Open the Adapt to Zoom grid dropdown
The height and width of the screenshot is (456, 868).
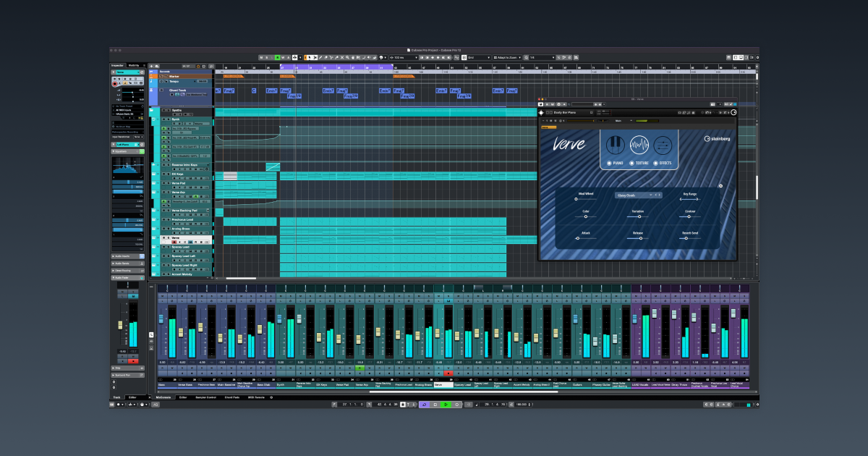click(507, 57)
